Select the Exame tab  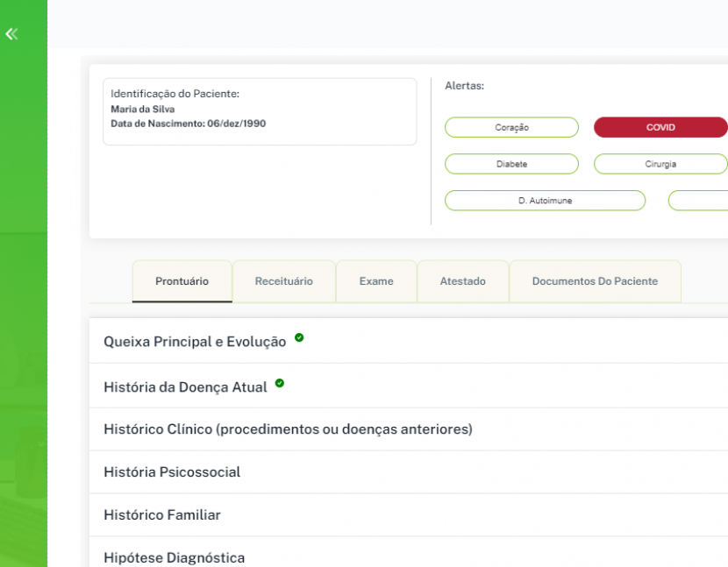coord(376,281)
